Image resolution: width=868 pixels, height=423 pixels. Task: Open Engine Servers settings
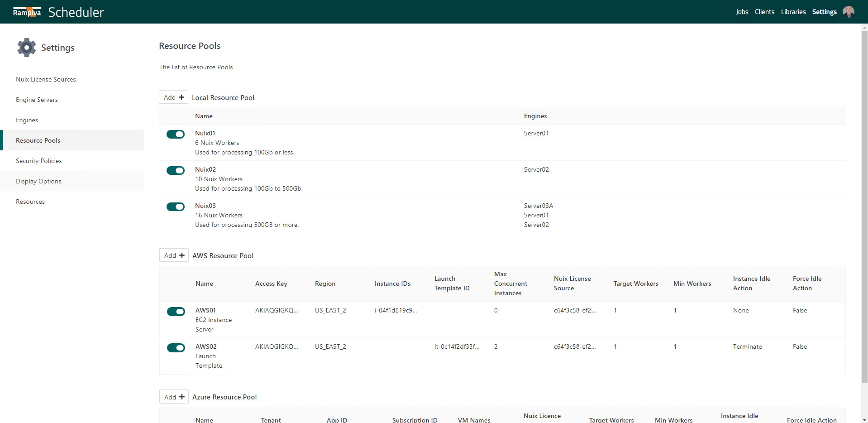[37, 100]
